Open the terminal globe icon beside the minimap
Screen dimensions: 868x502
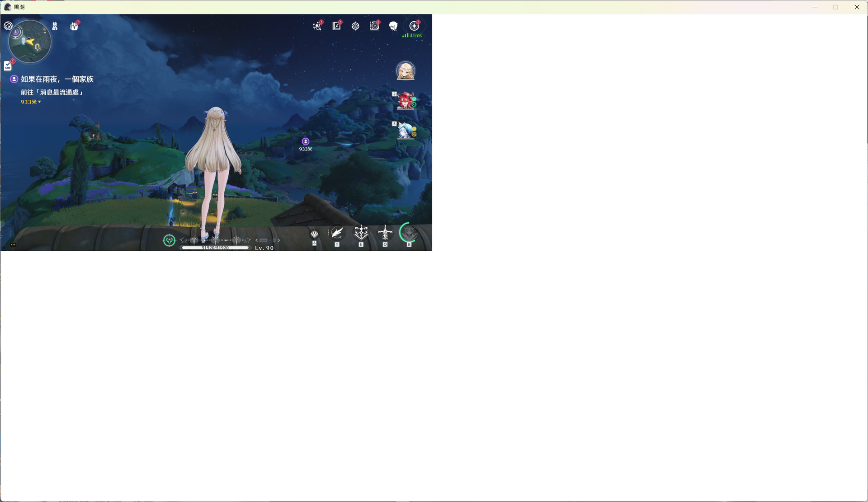click(8, 26)
